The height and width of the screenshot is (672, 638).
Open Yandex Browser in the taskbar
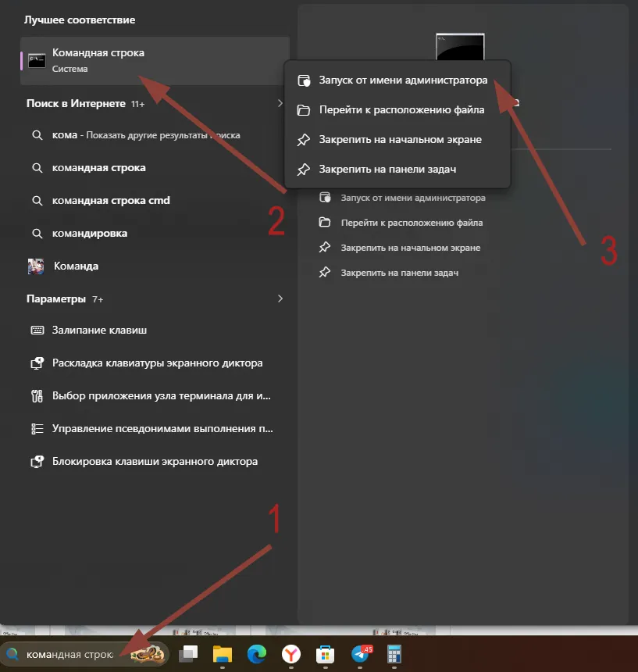[291, 654]
